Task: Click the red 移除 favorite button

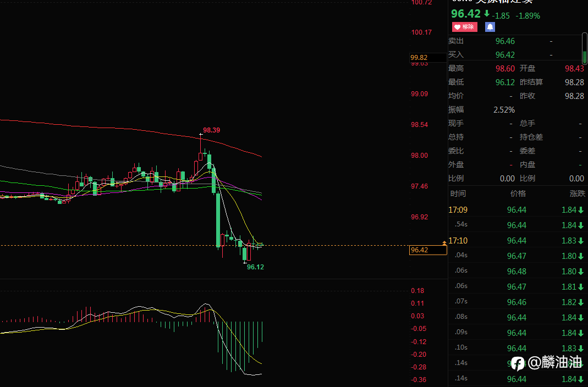Action: [465, 27]
